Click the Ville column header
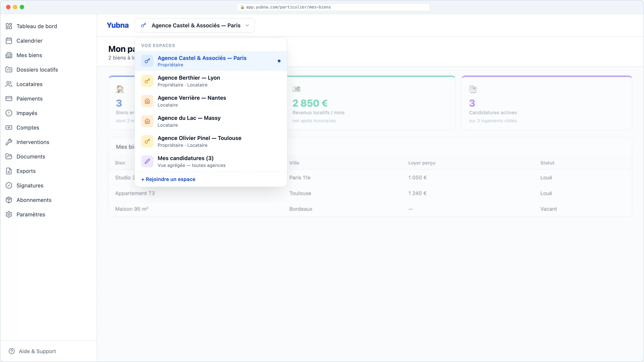This screenshot has width=644, height=362. point(294,163)
